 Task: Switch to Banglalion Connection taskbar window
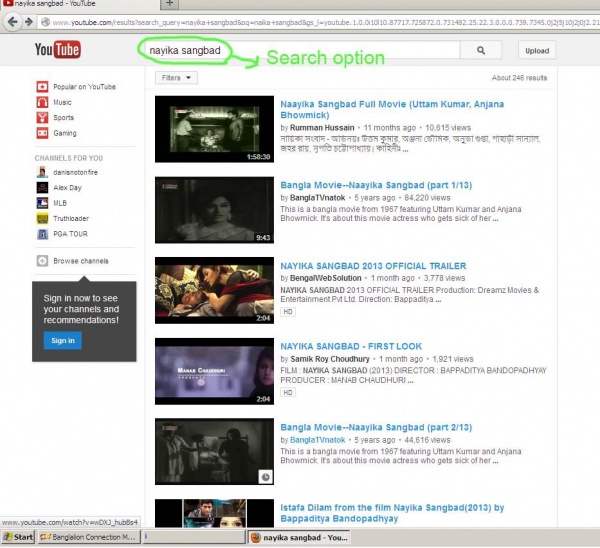pos(88,537)
